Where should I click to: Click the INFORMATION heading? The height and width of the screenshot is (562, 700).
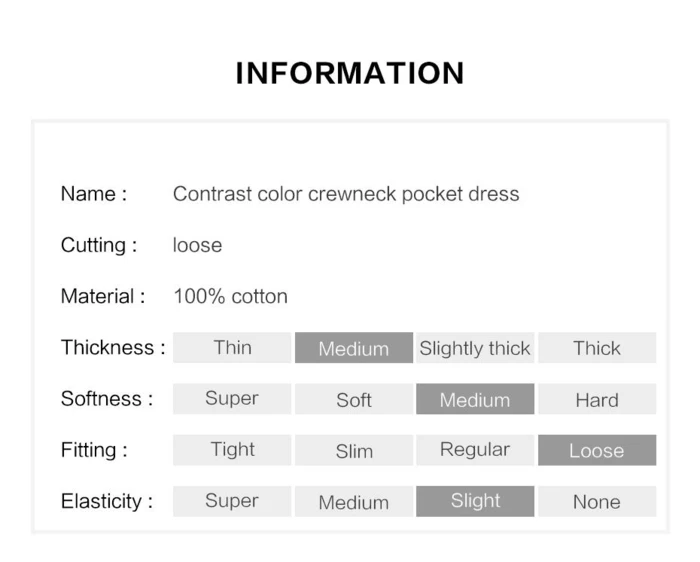350,73
